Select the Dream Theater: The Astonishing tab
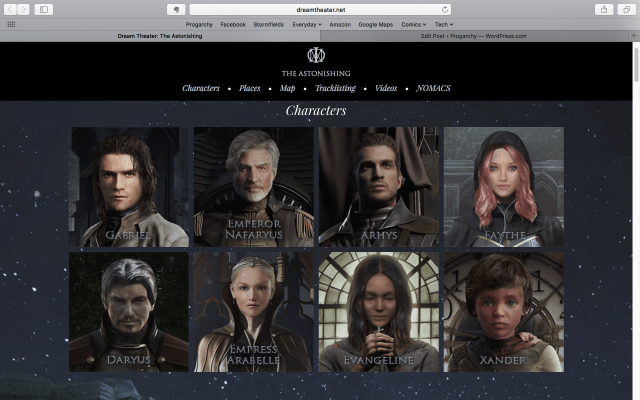This screenshot has height=400, width=640. (160, 35)
